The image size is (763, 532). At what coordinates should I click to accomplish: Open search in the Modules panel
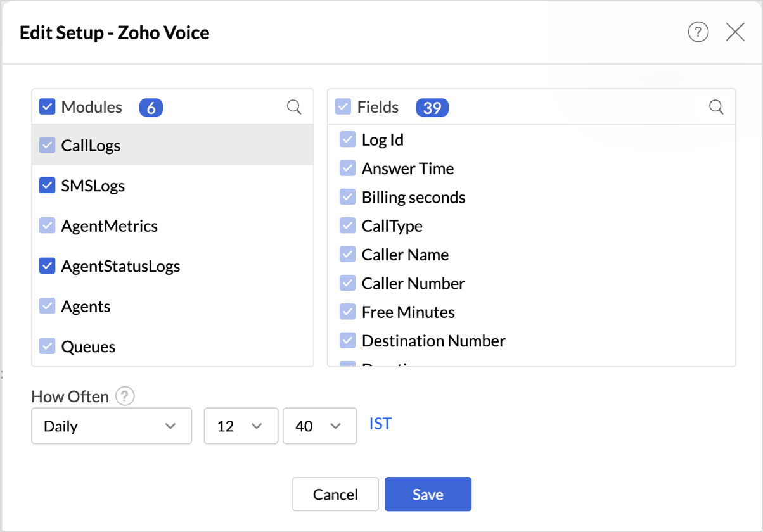click(294, 107)
